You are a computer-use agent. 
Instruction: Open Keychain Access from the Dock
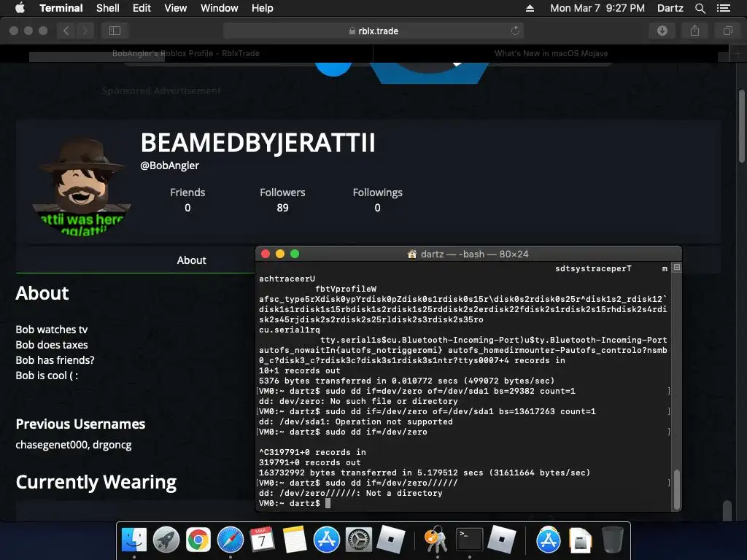coord(436,540)
